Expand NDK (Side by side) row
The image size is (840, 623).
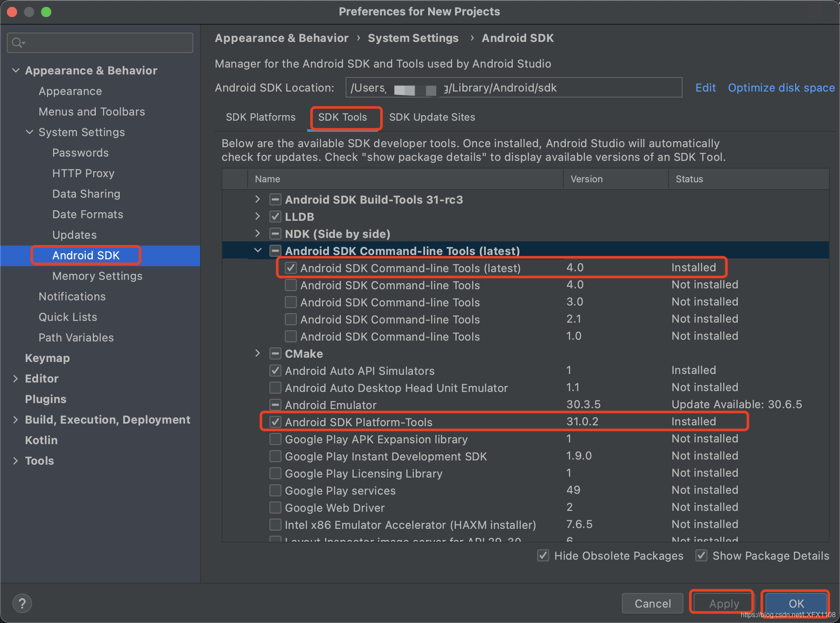[x=257, y=234]
